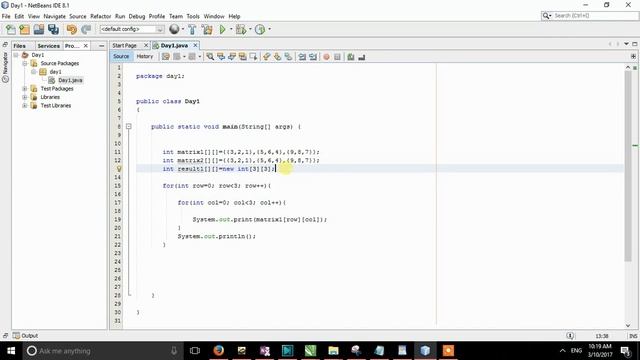Collapse the Day1 project tree node

tap(16, 55)
